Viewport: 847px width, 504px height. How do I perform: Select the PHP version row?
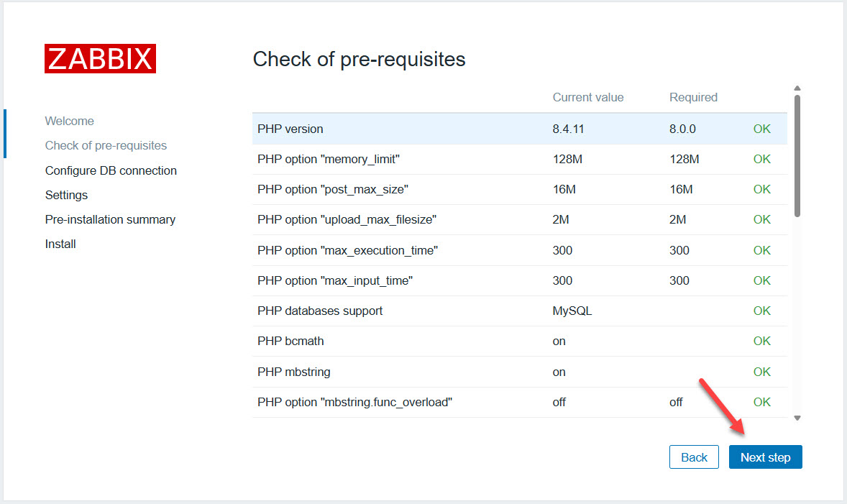519,129
